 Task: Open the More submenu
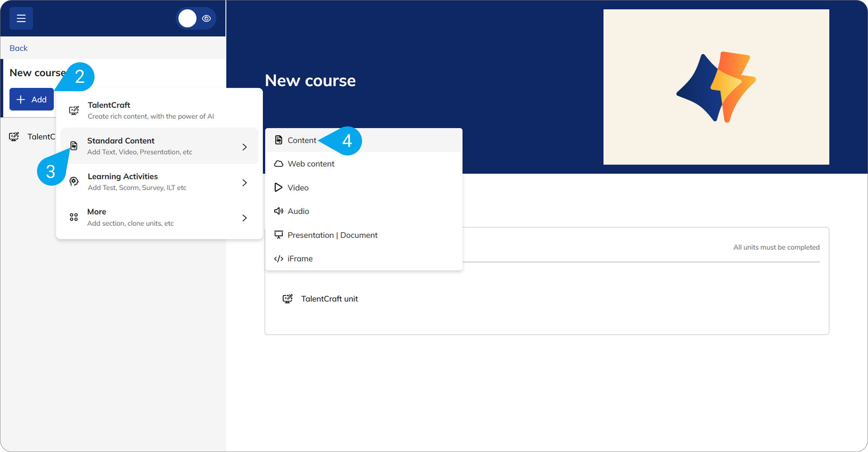coord(159,217)
